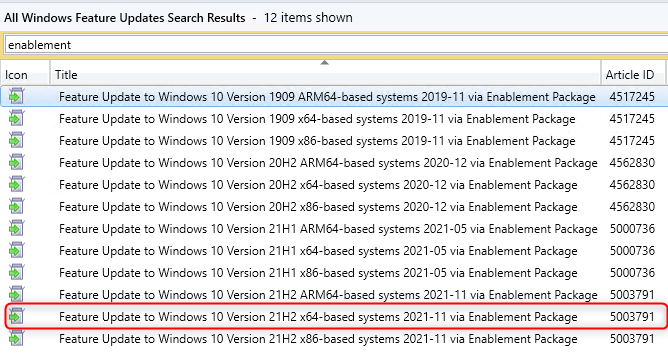Select Version 21H1 ARM64-based systems 2021-05 title
Screen dimensions: 668x360
[328, 229]
